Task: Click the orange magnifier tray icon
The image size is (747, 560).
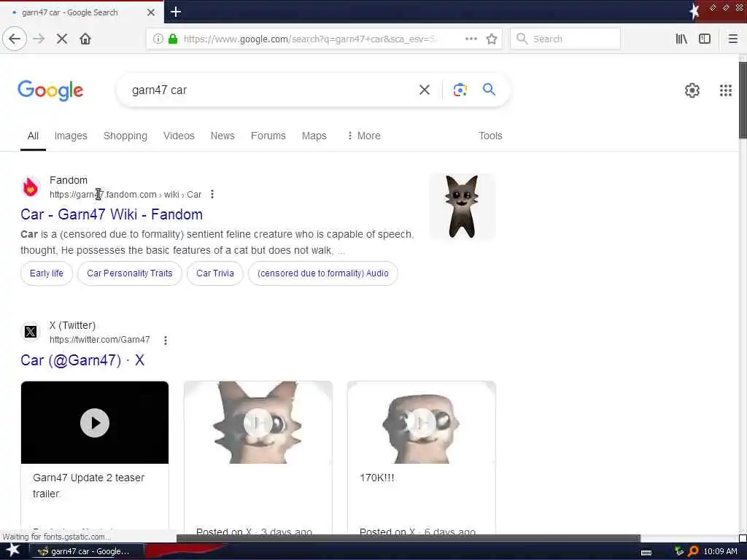Action: [x=693, y=551]
